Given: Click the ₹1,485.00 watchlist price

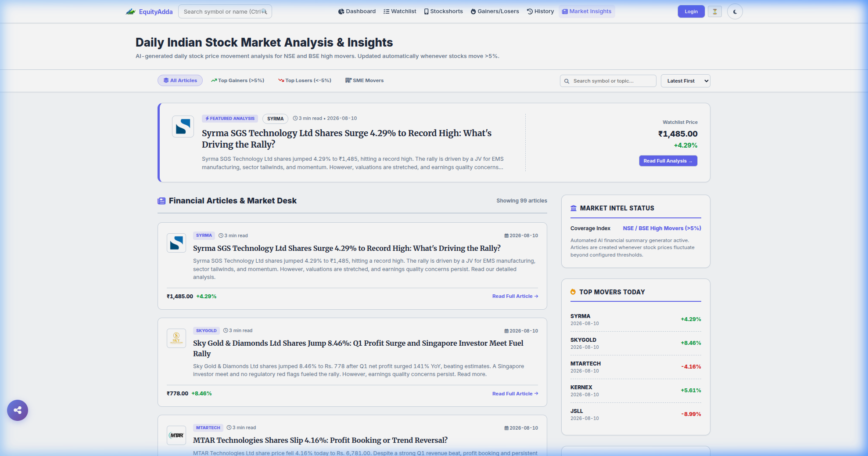Looking at the screenshot, I should [x=678, y=134].
